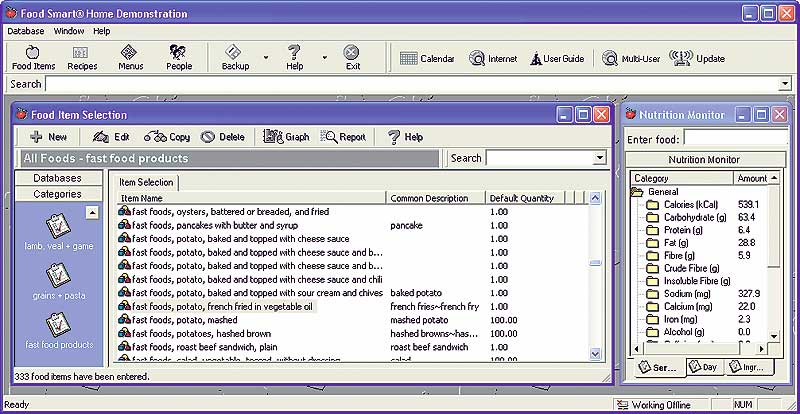The image size is (800, 414).
Task: Open the People section
Action: pyautogui.click(x=179, y=58)
